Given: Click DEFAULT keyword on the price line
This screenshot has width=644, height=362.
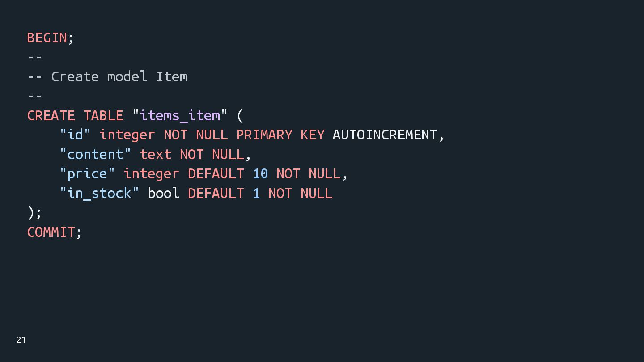Looking at the screenshot, I should 216,174.
